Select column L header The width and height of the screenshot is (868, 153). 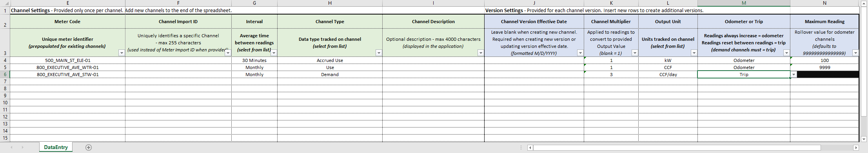[668, 3]
